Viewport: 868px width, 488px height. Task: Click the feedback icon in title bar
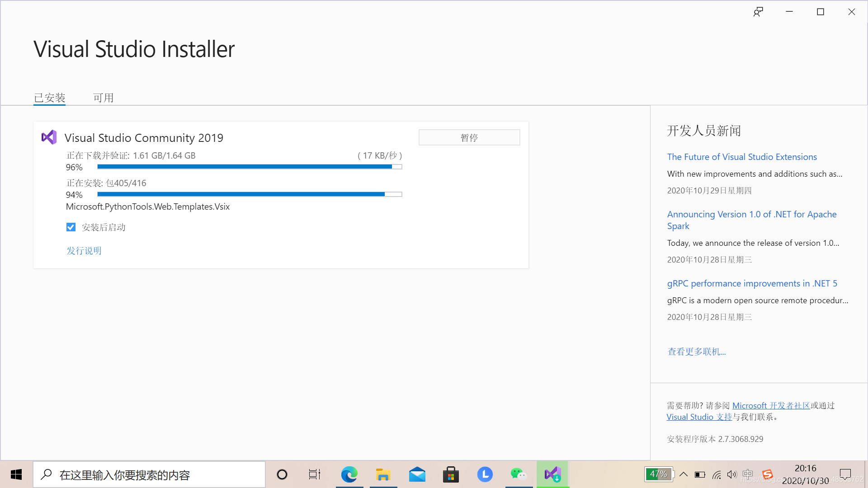point(758,12)
